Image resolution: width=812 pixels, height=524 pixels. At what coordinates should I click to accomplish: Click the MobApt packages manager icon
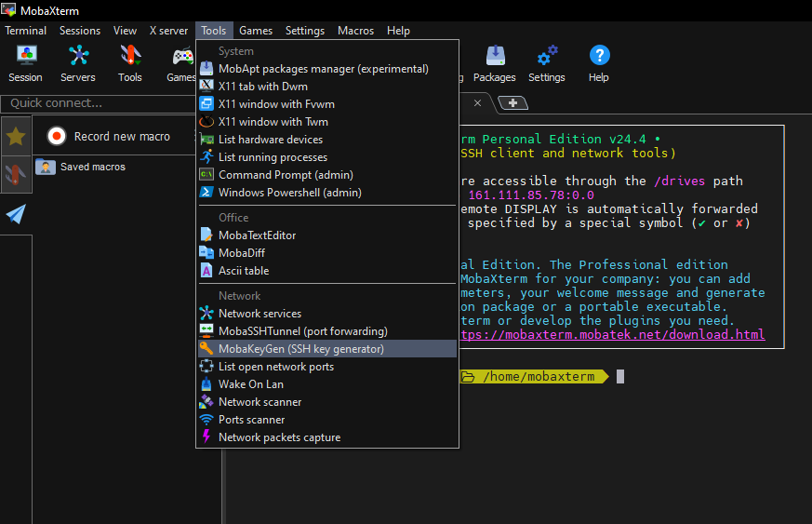click(x=206, y=69)
